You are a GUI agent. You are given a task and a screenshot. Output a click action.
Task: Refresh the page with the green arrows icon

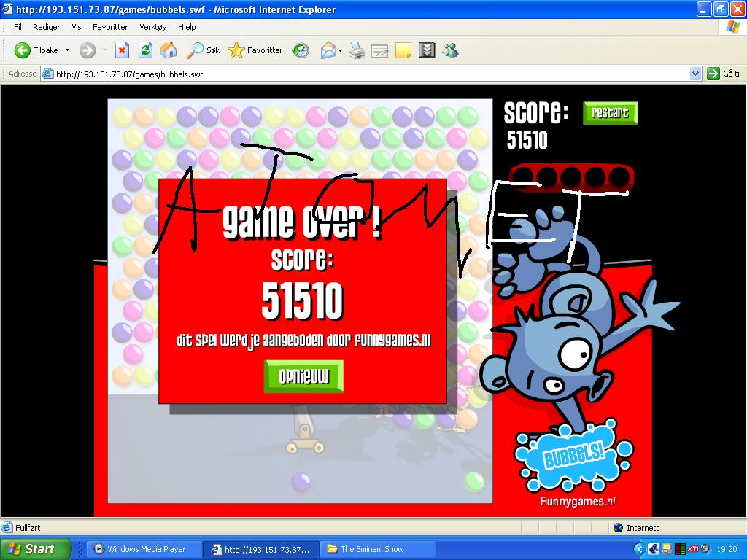[145, 50]
